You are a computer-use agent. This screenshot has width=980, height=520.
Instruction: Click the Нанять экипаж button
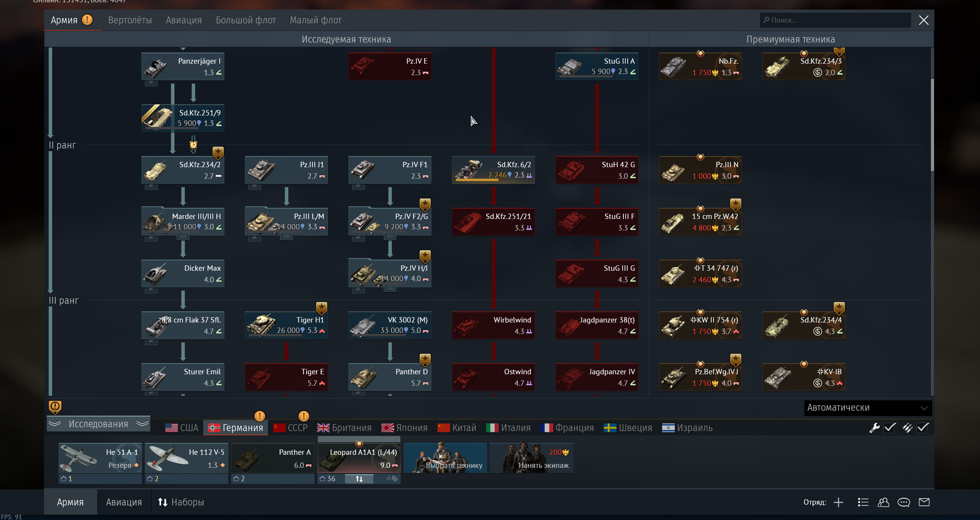531,458
